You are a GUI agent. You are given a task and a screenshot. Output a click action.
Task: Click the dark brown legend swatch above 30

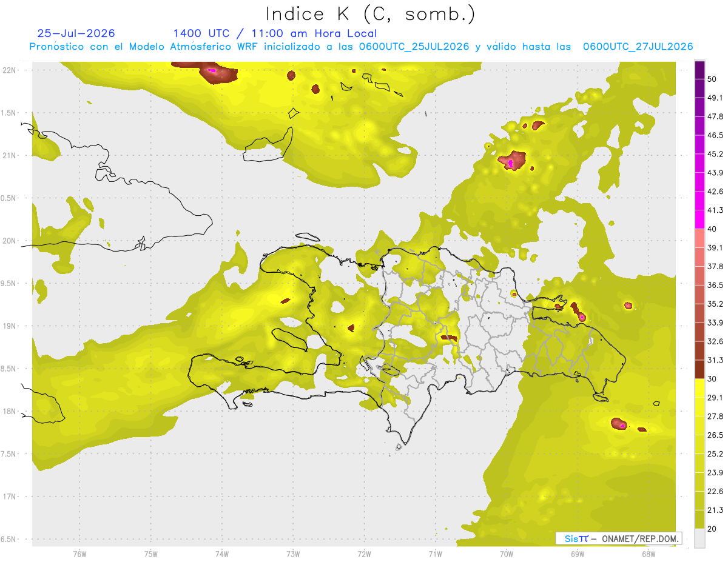coord(699,370)
